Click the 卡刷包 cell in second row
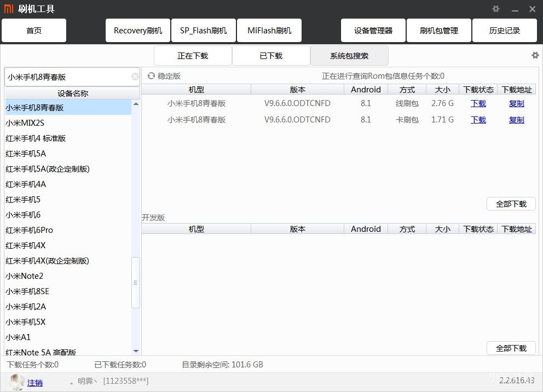This screenshot has width=543, height=392. pyautogui.click(x=407, y=120)
